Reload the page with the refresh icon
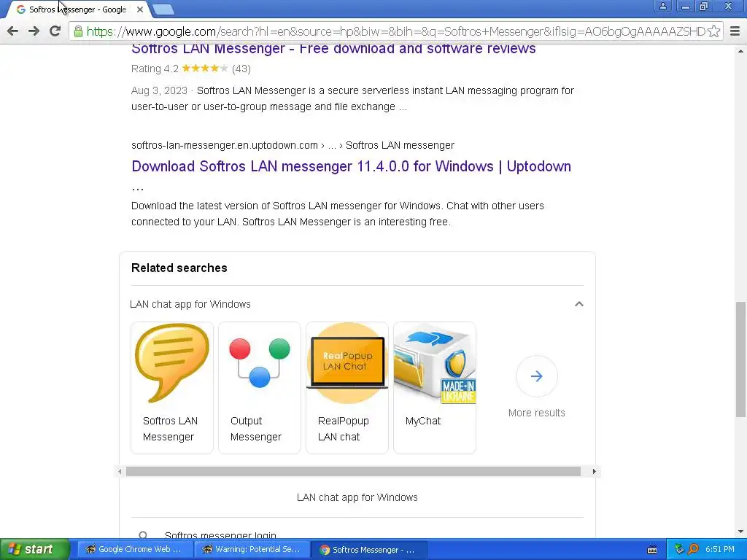This screenshot has height=560, width=747. pos(55,31)
